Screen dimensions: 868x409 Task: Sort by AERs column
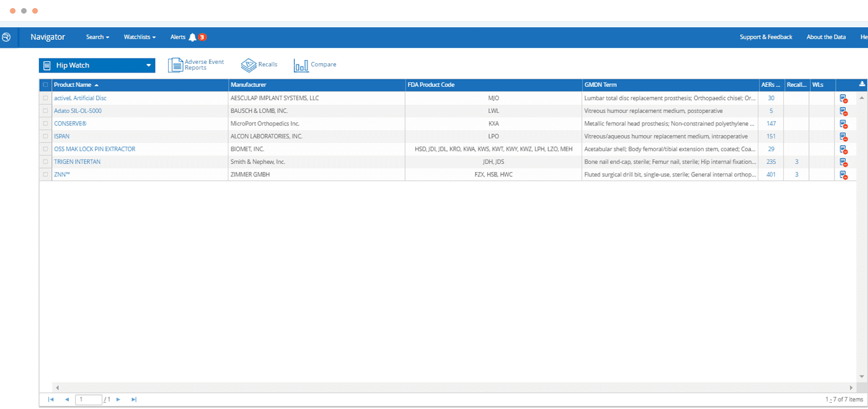[771, 85]
